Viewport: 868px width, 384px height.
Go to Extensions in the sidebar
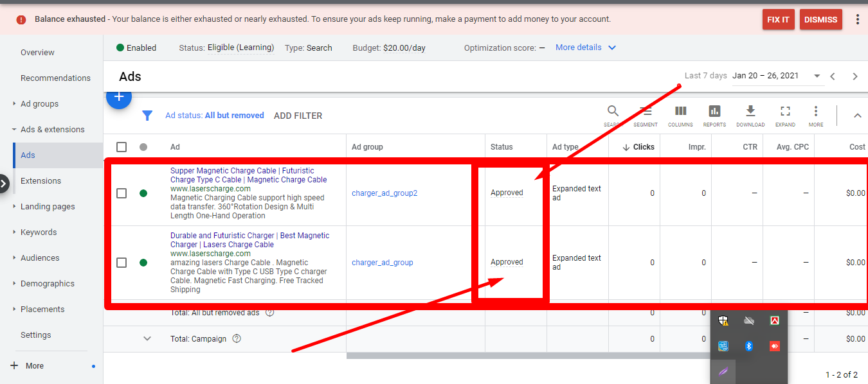pyautogui.click(x=41, y=181)
